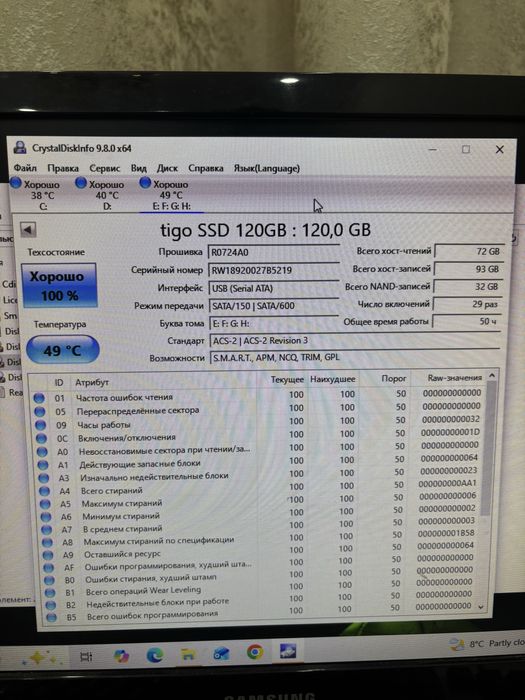Open the Файл menu
The image size is (525, 700).
(x=25, y=168)
